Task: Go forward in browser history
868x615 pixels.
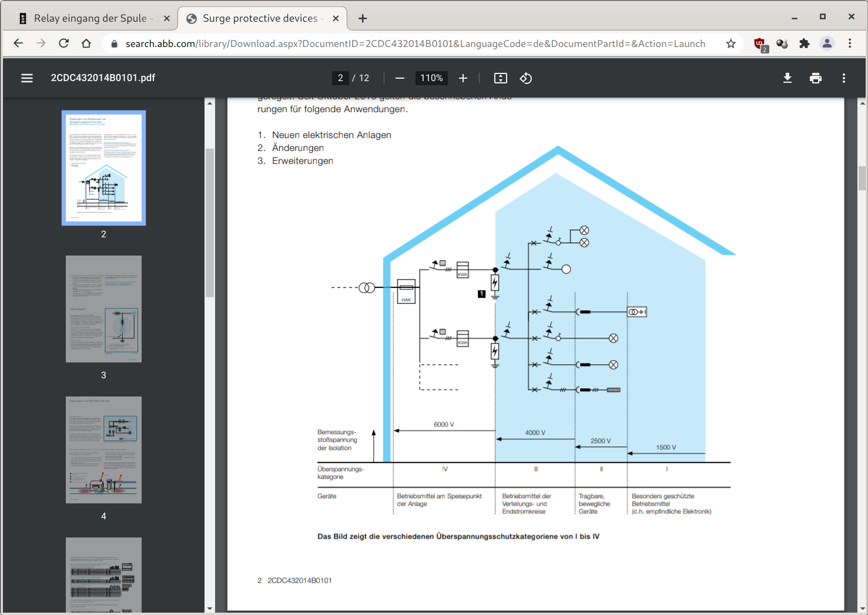Action: (x=41, y=43)
